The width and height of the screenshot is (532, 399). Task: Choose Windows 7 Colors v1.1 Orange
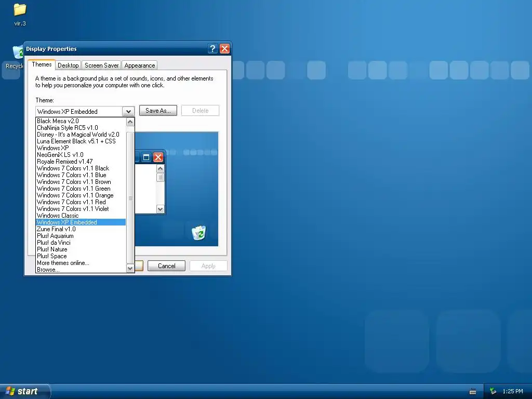click(x=81, y=195)
